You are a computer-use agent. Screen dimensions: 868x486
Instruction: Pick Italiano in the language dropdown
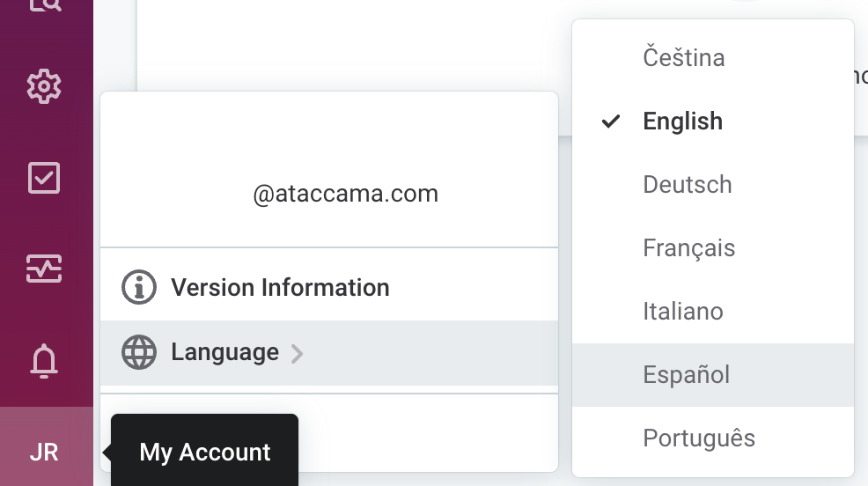point(683,312)
